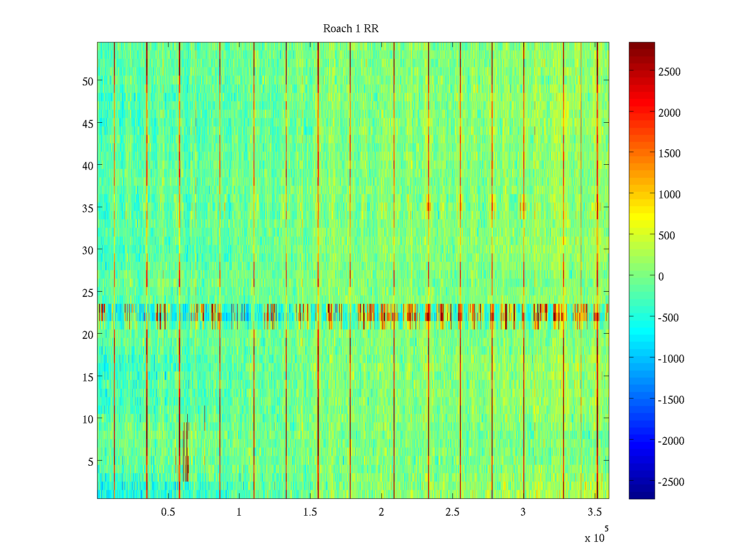
Task: Pick the dark blue bottom of colorbar
Action: (641, 495)
